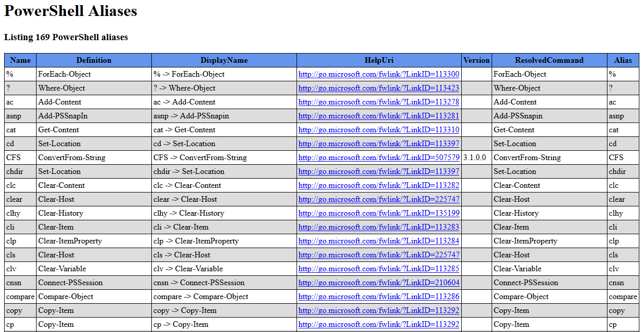Screen dimensions: 644x332
Task: Open help link ending in LinkID=507579
Action: pyautogui.click(x=379, y=158)
